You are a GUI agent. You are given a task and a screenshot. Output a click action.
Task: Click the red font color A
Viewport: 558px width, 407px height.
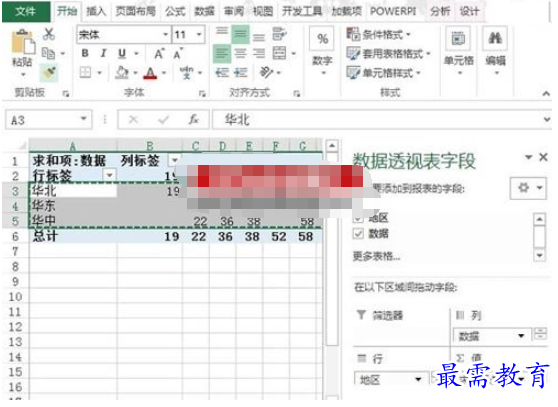coord(151,73)
